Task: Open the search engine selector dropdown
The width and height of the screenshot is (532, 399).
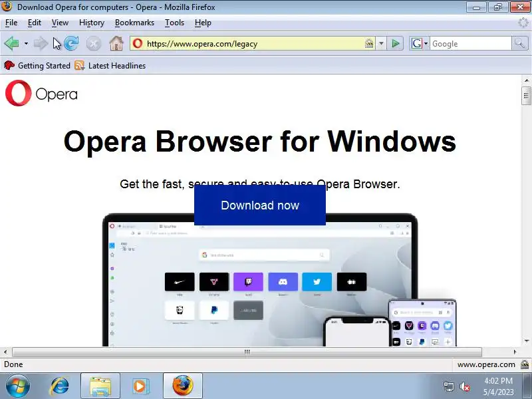Action: [420, 43]
